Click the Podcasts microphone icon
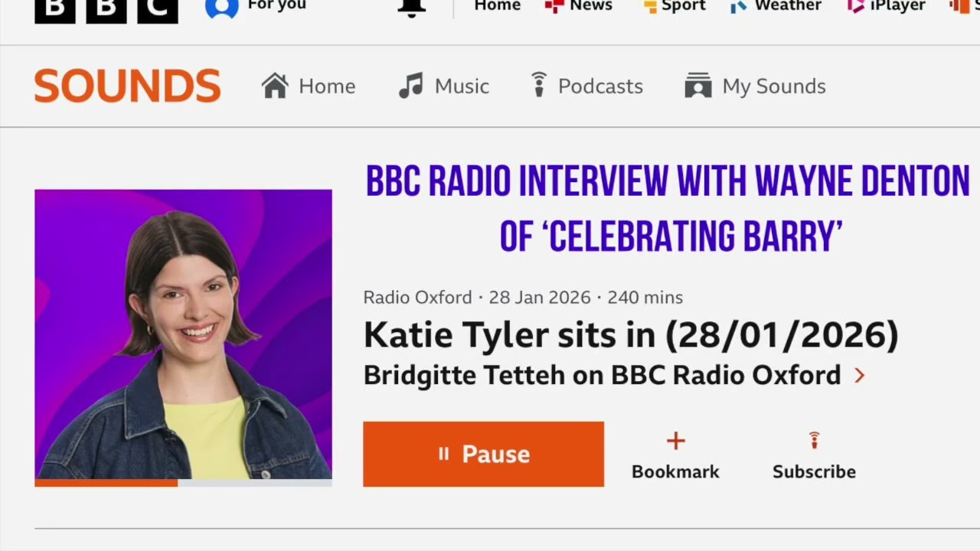 539,85
